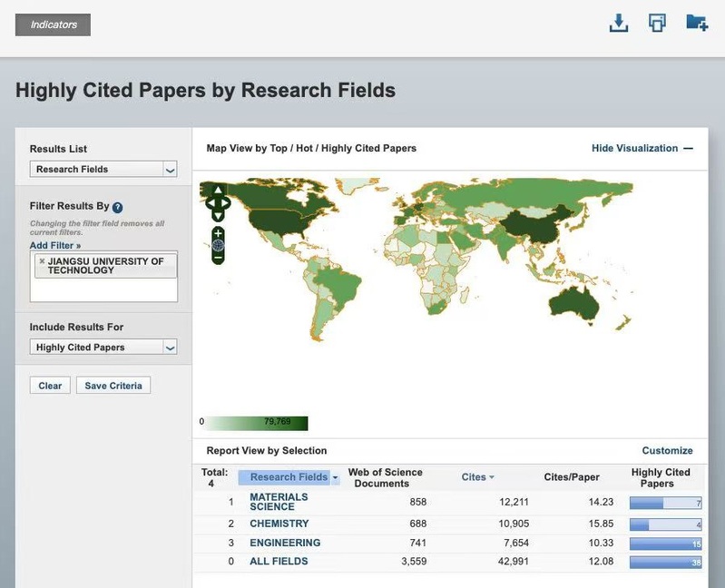Reset map view with globe icon
725x588 pixels.
pyautogui.click(x=218, y=245)
